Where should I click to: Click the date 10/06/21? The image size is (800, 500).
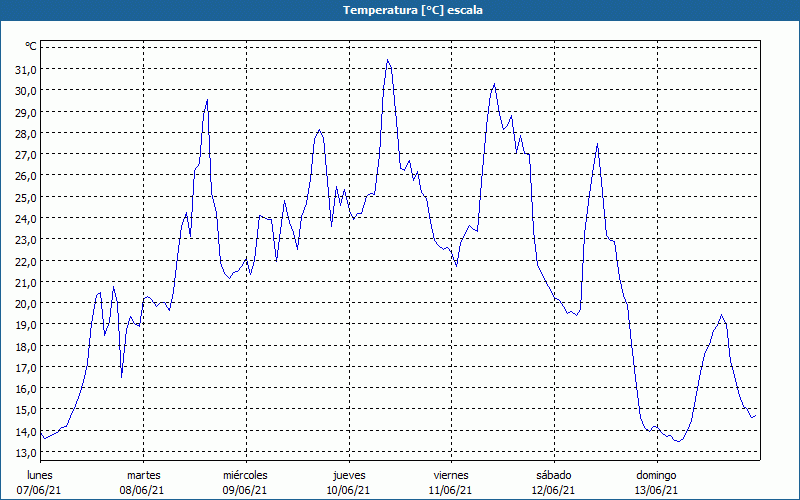[x=348, y=490]
